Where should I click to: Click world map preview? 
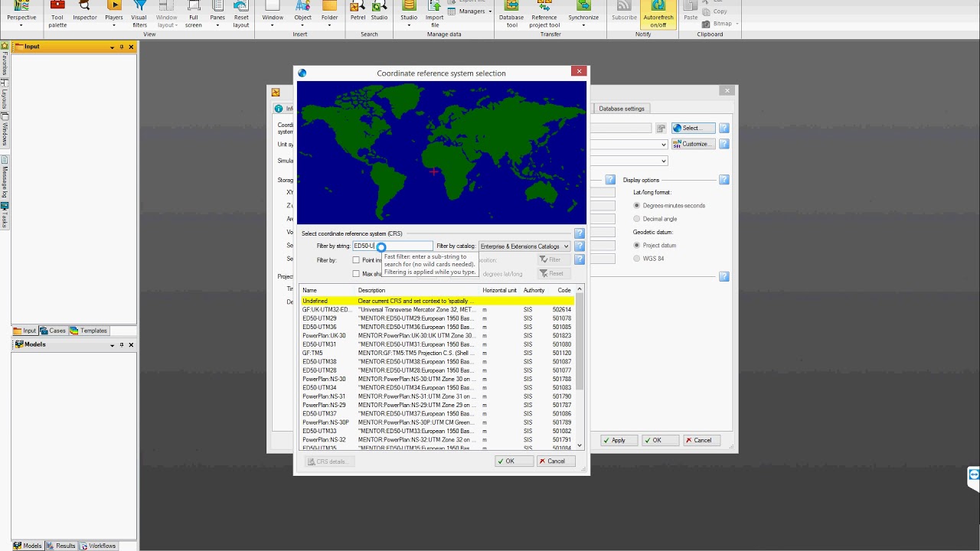click(x=442, y=152)
